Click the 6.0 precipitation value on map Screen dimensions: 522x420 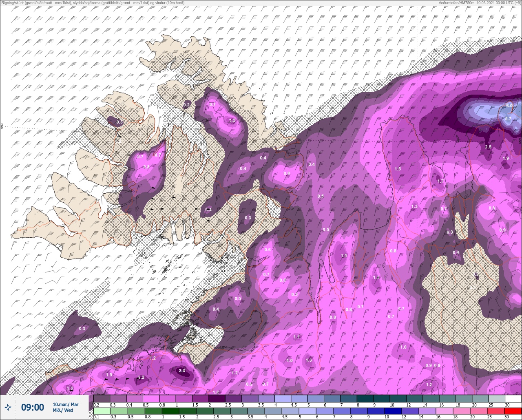tap(509, 106)
